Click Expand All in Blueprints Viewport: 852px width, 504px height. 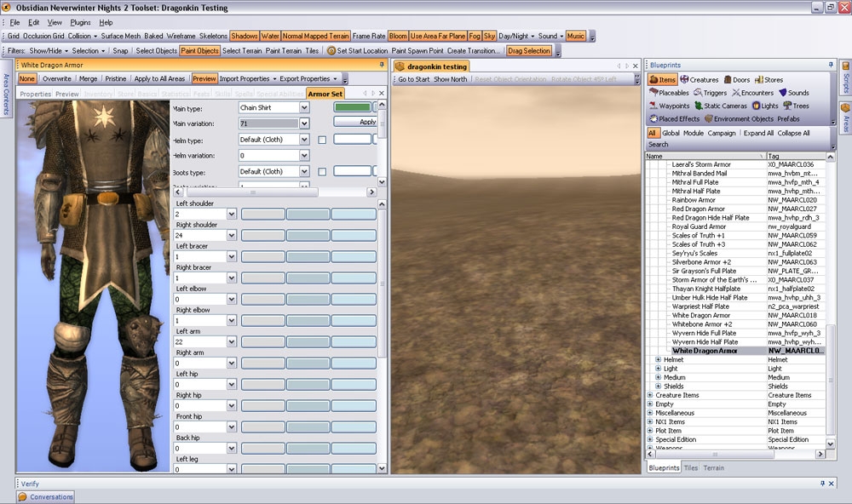coord(758,133)
